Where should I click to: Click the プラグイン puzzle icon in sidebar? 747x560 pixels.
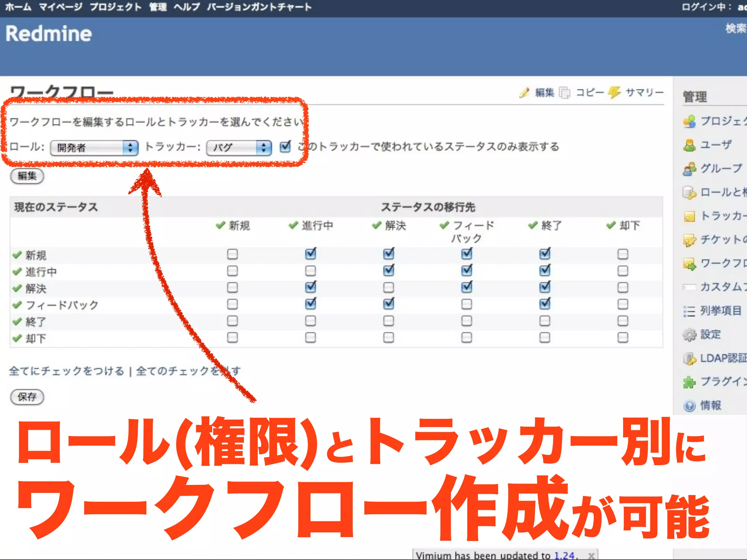tap(689, 382)
